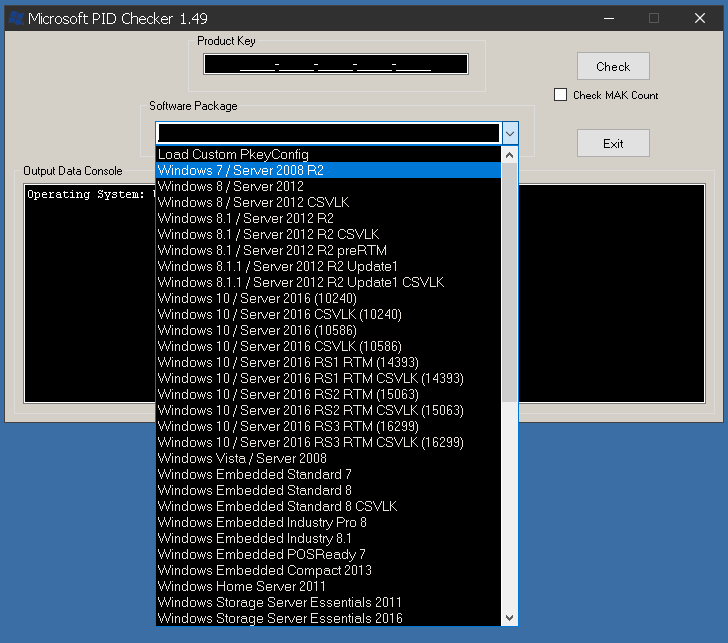728x643 pixels.
Task: Choose Windows 10 / Server 2016 CSVLK (10240)
Action: click(328, 314)
